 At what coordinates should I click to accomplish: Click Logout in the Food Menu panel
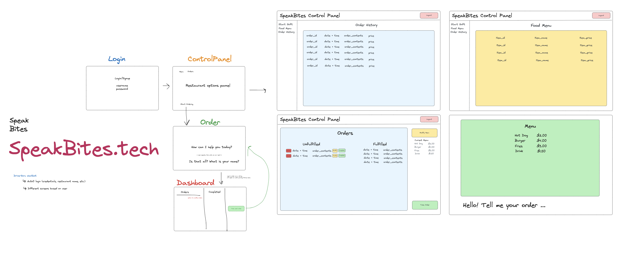tap(601, 15)
